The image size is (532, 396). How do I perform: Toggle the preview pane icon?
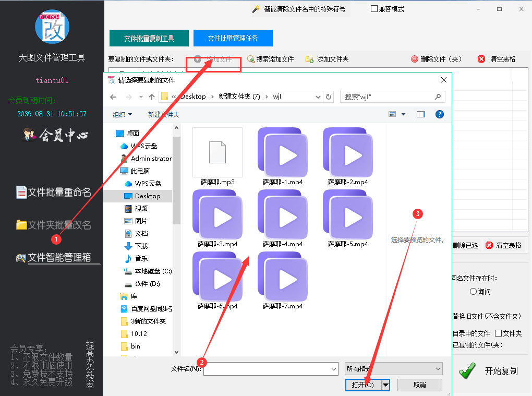[421, 114]
